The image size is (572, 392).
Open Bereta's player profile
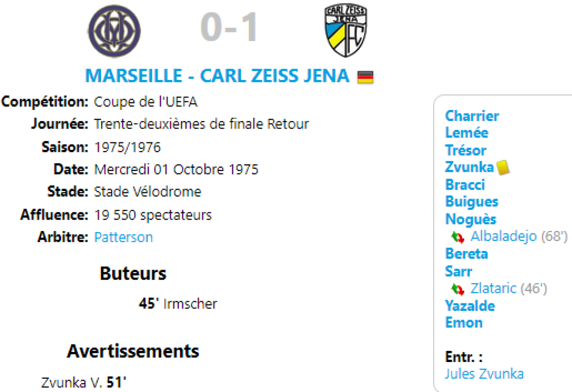(x=466, y=254)
